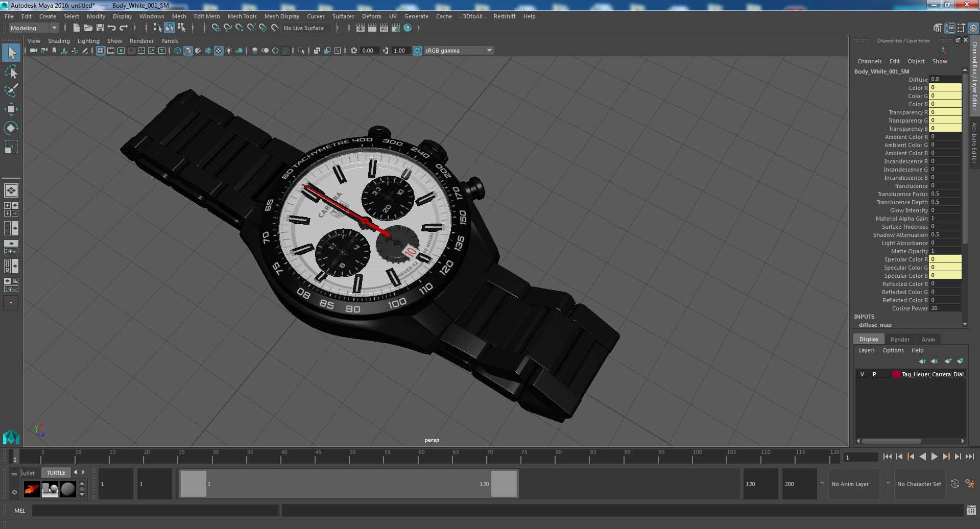The height and width of the screenshot is (529, 980).
Task: Switch to the Anim layer tab
Action: coord(928,340)
